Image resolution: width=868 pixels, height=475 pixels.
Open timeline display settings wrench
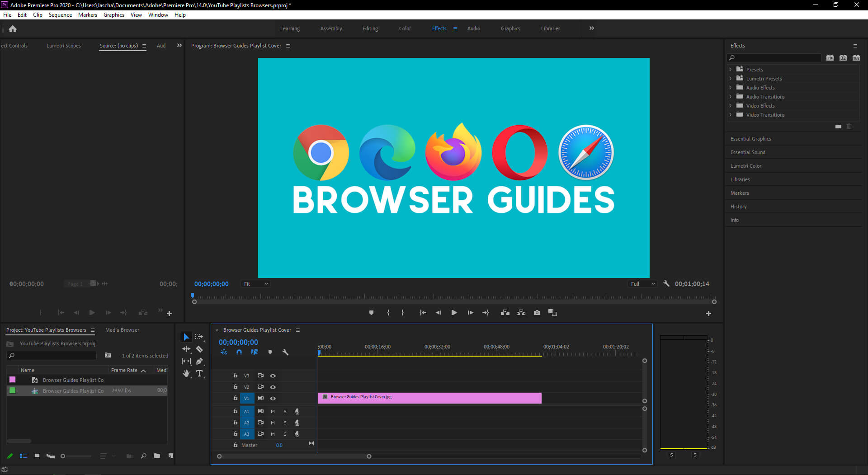tap(285, 352)
